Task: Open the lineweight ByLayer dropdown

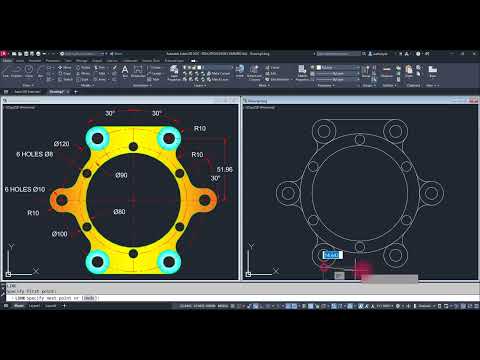Action: point(337,73)
